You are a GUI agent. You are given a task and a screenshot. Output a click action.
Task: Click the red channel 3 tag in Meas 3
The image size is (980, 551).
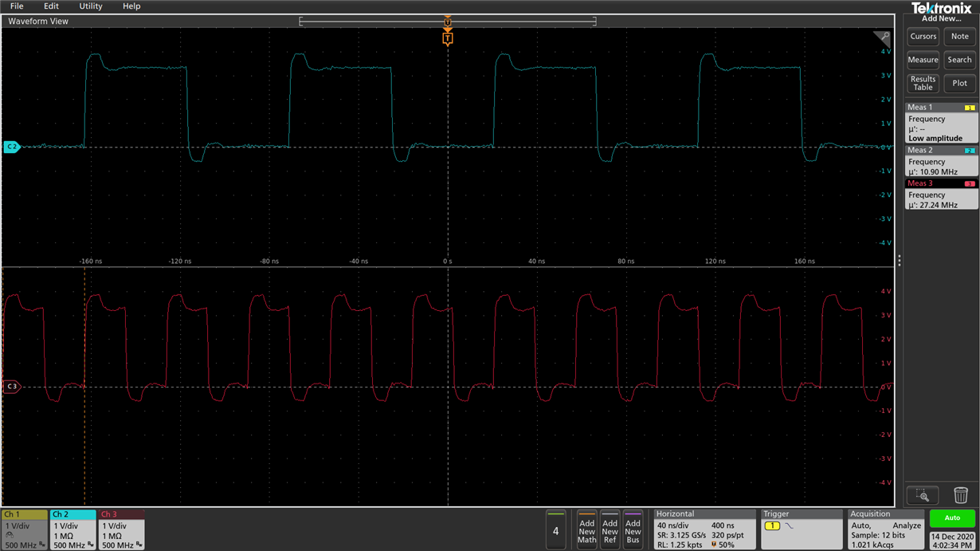pyautogui.click(x=970, y=184)
